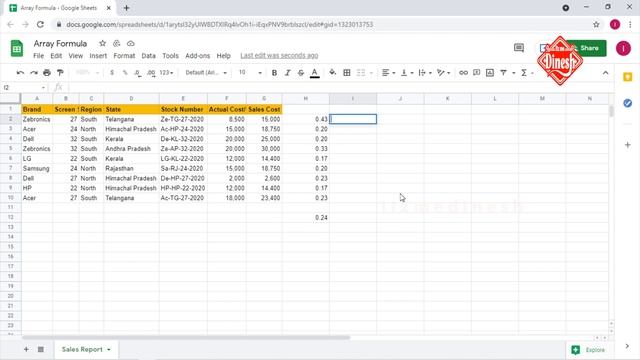
Task: Click the Print icon
Action: (x=47, y=73)
